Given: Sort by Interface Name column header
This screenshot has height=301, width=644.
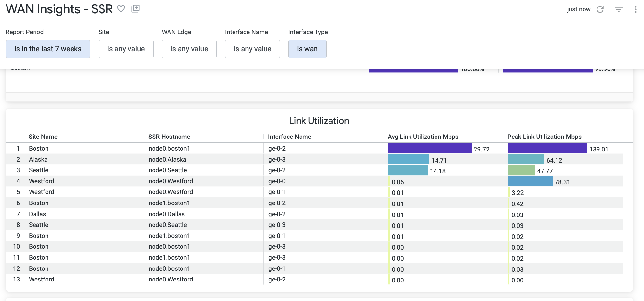Looking at the screenshot, I should click(289, 137).
